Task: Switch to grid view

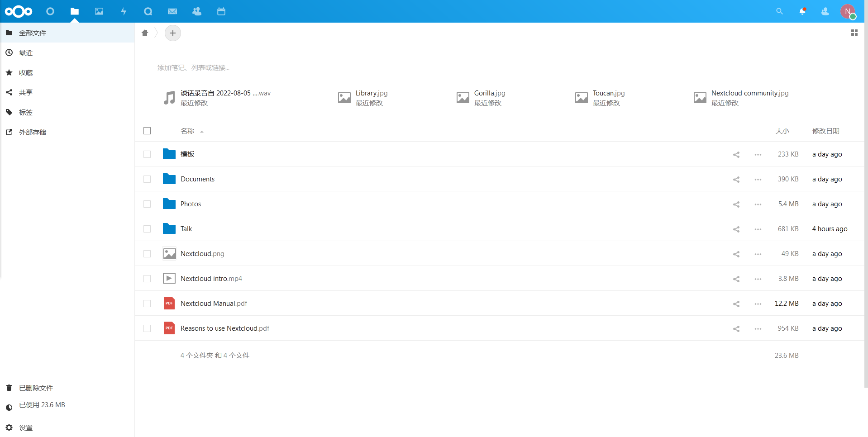Action: (x=854, y=33)
